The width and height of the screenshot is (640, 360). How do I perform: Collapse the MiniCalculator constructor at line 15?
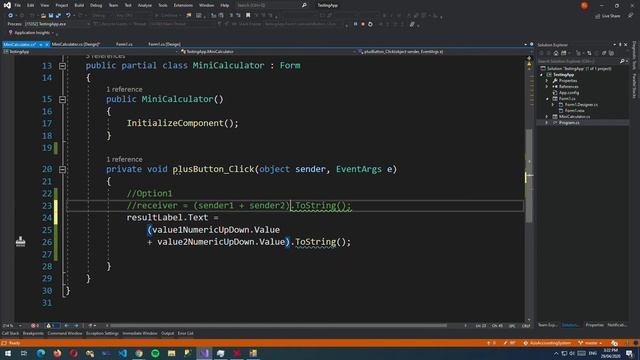point(62,99)
